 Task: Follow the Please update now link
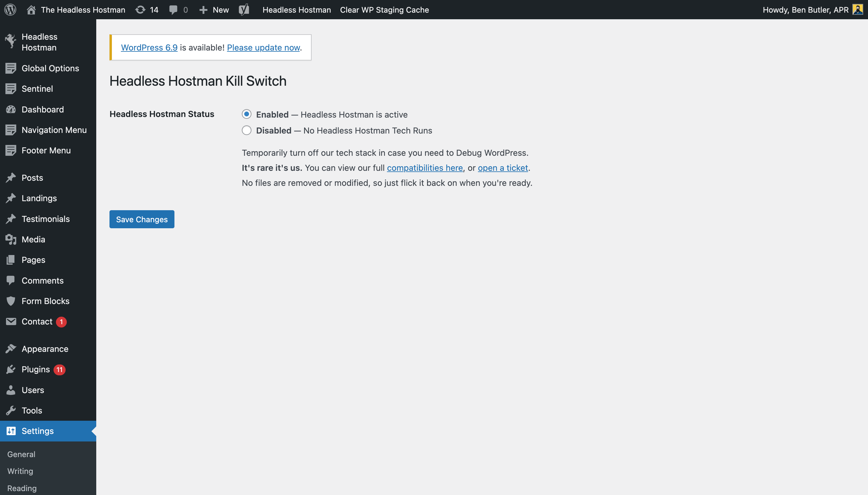[x=263, y=48]
